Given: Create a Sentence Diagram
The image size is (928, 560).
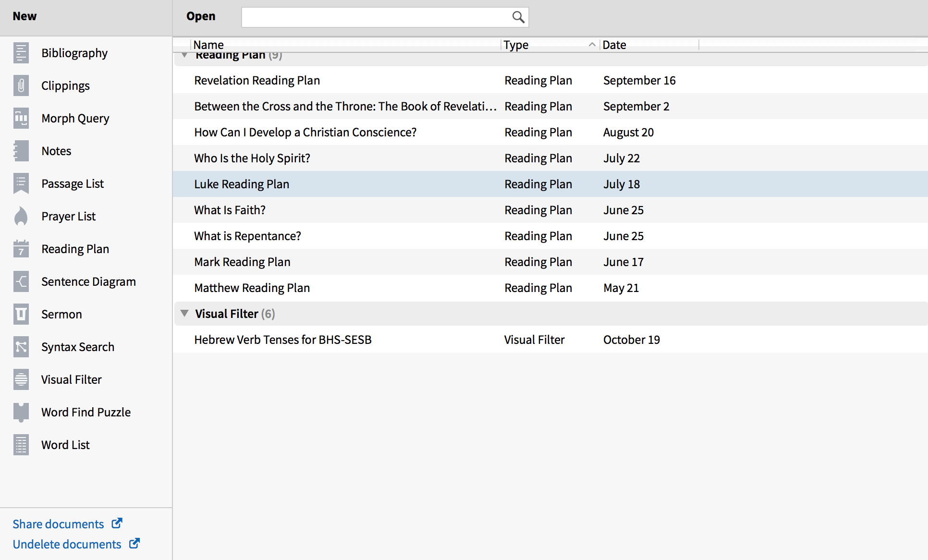Looking at the screenshot, I should click(x=88, y=281).
